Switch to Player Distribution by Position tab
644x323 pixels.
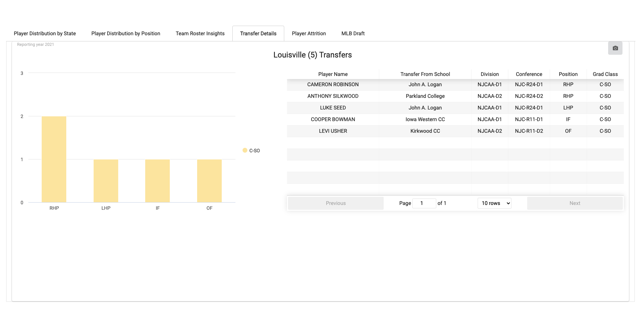126,34
